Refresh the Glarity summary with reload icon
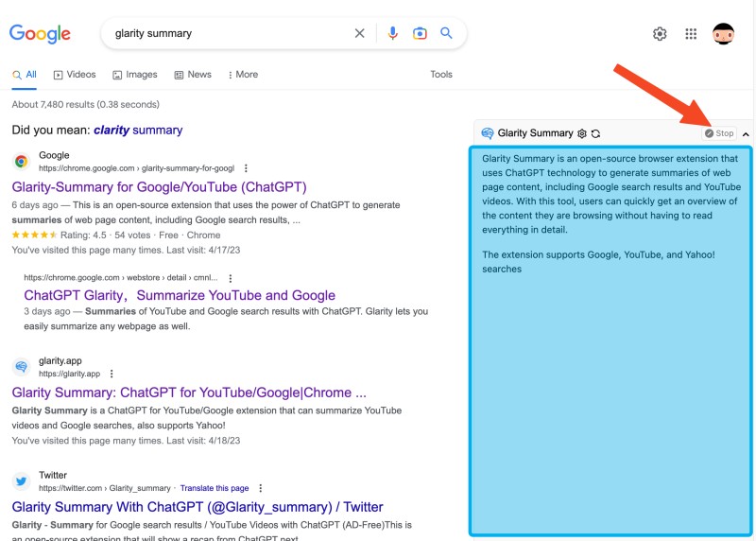Screen dimensions: 756x541 pyautogui.click(x=596, y=133)
